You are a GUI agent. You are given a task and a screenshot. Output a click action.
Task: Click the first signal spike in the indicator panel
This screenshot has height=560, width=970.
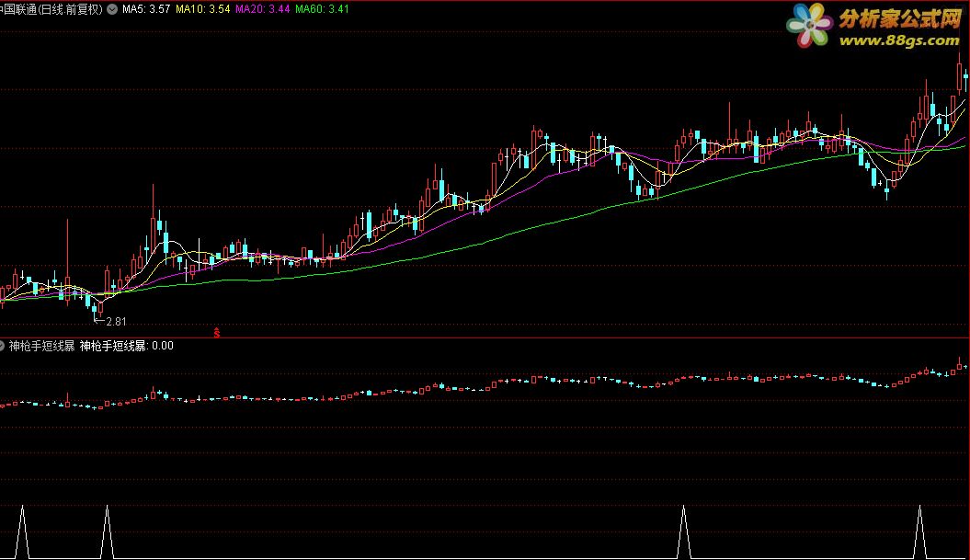pyautogui.click(x=22, y=532)
